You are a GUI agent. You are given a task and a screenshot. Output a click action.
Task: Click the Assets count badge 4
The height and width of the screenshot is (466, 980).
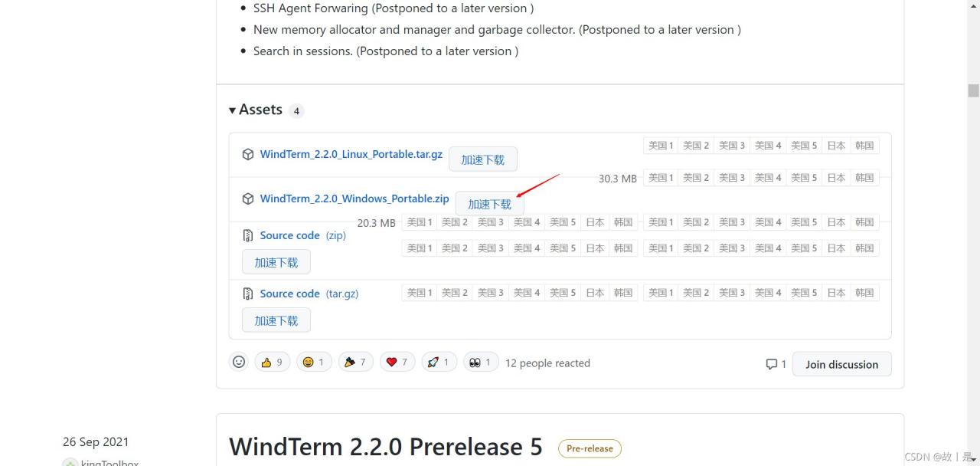click(297, 111)
